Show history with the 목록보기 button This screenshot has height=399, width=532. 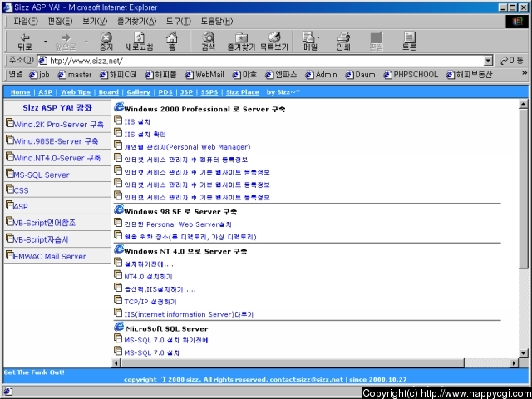[x=274, y=42]
